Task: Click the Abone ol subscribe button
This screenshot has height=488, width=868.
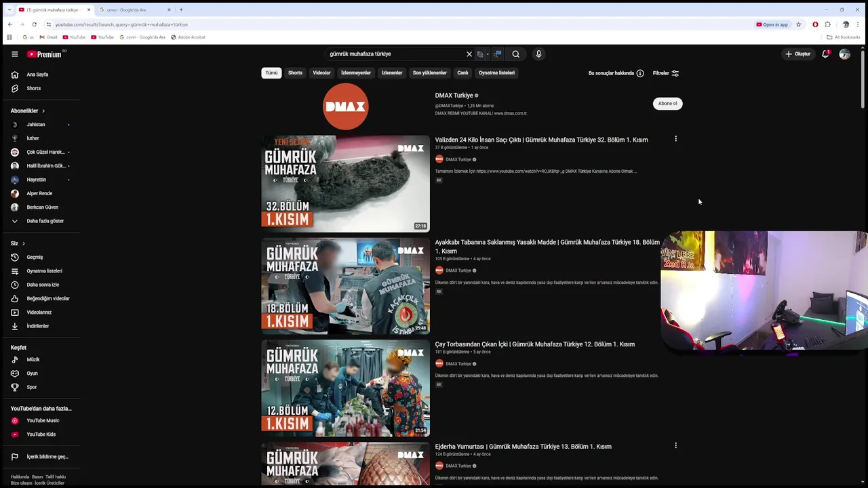Action: coord(667,104)
